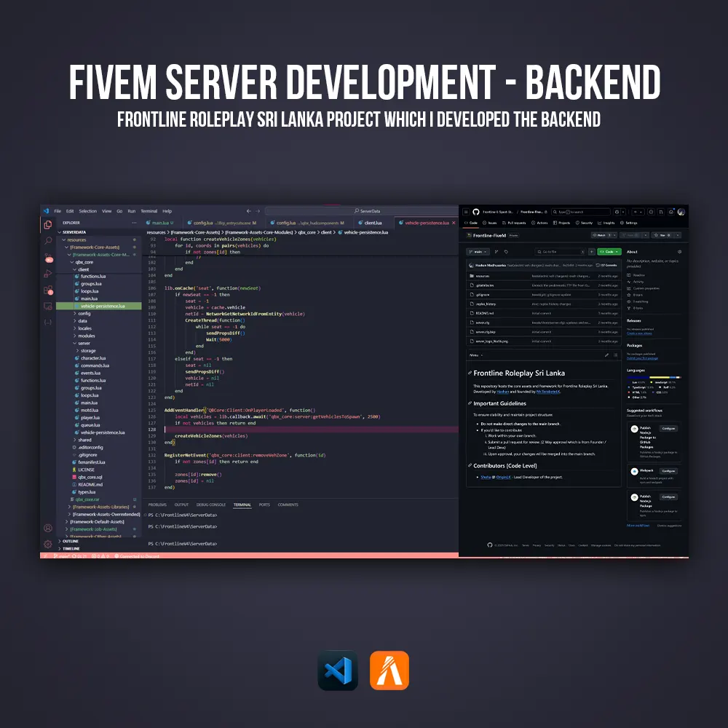Open the green Code dropdown button
This screenshot has width=728, height=728.
coord(609,252)
